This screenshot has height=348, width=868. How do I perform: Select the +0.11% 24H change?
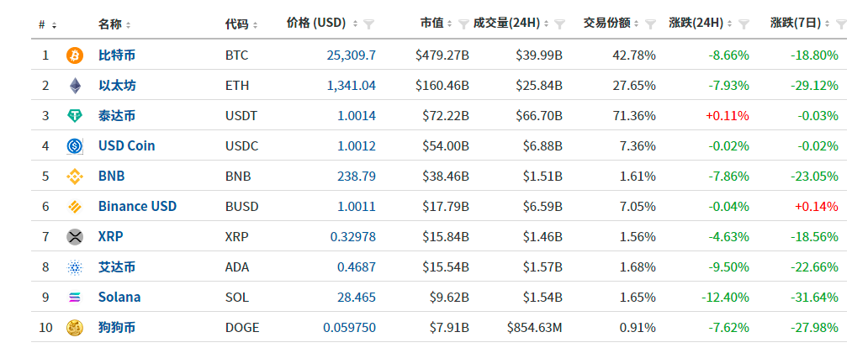728,116
